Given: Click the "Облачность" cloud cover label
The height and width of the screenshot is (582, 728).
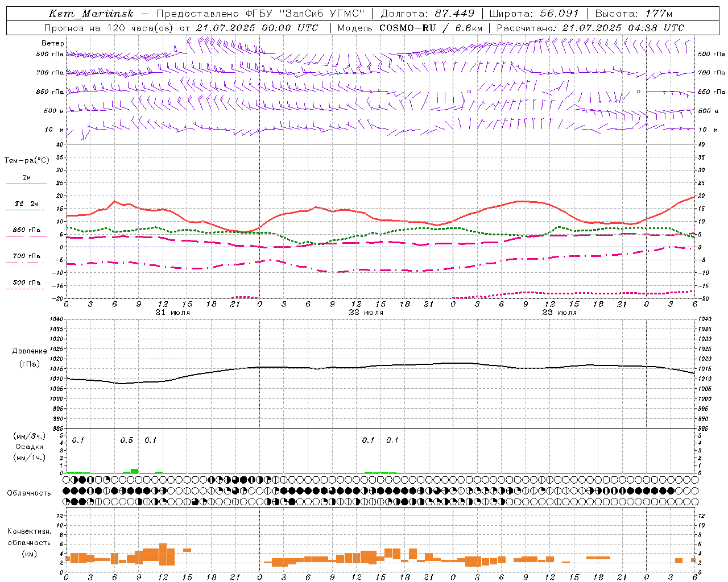Looking at the screenshot, I should pyautogui.click(x=29, y=493).
